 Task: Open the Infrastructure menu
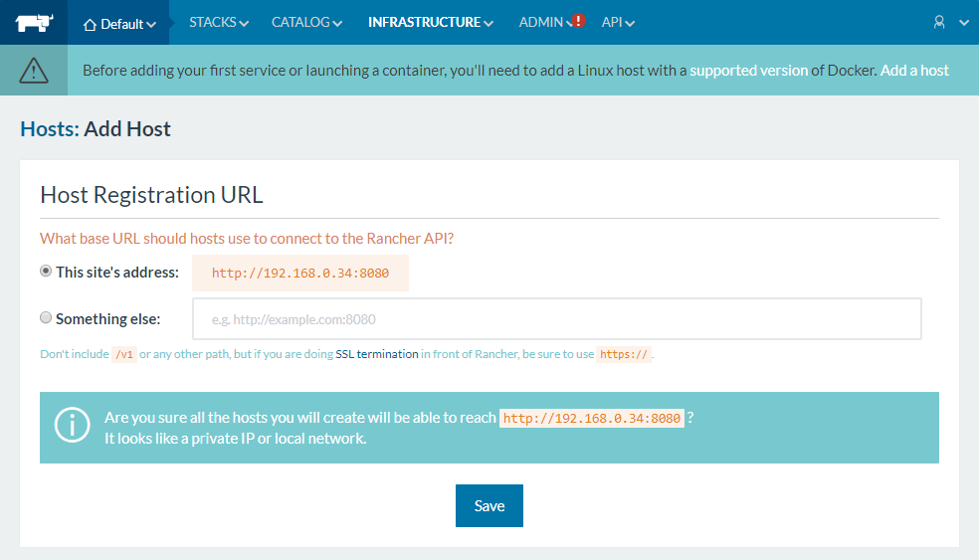[x=430, y=22]
